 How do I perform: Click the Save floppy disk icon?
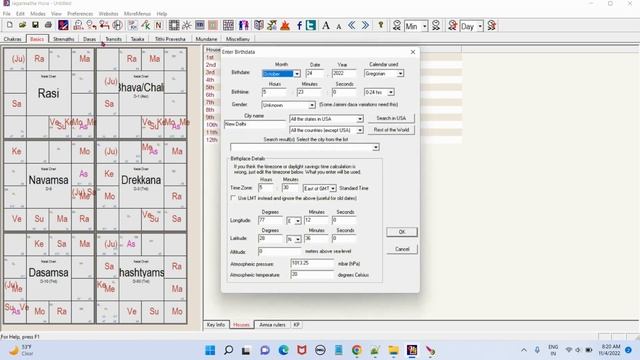pos(36,25)
